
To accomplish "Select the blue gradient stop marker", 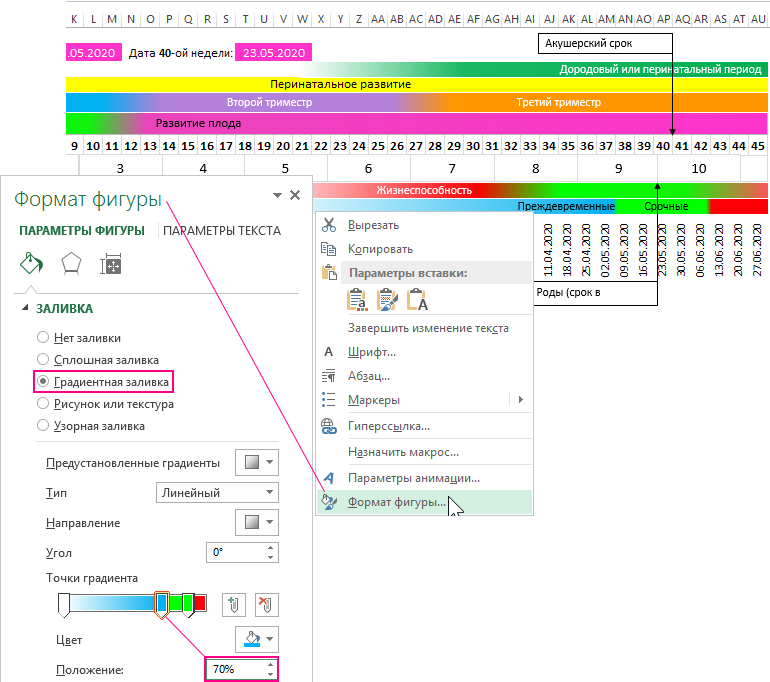I will (162, 603).
